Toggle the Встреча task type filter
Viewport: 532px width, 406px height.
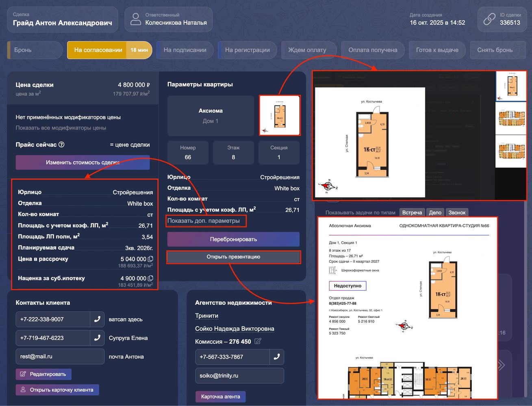tap(412, 212)
